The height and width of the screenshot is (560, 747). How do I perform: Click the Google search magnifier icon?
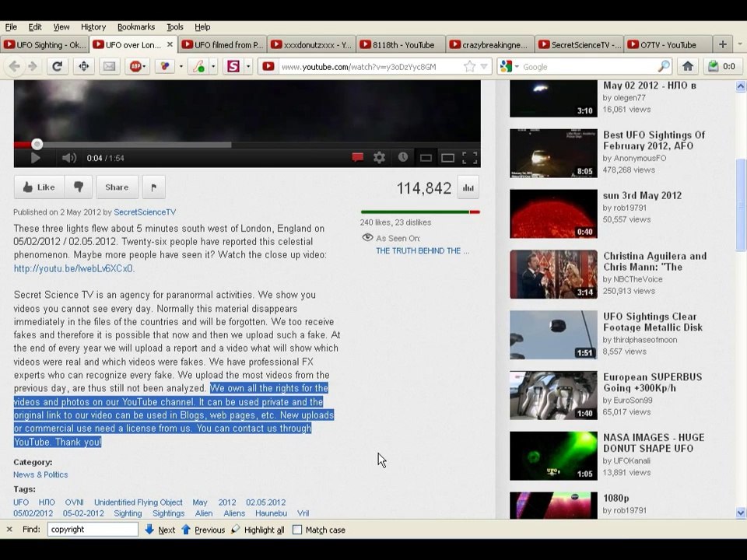664,66
